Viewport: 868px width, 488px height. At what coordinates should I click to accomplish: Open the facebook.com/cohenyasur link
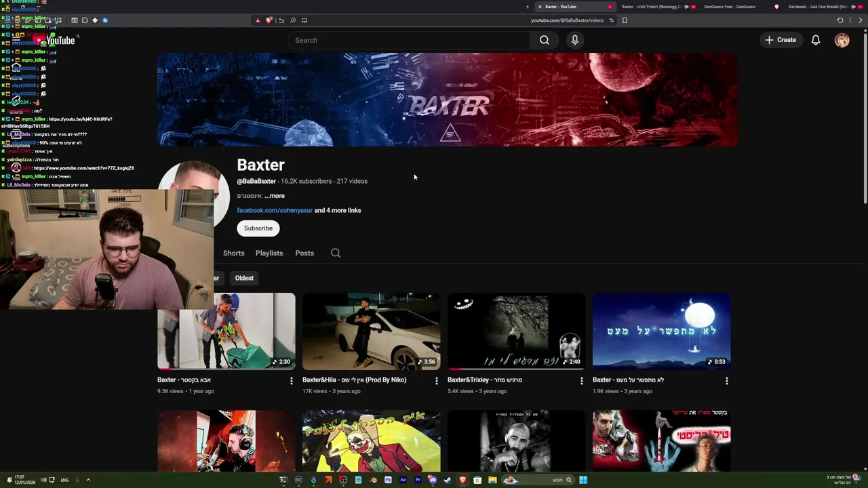tap(275, 210)
